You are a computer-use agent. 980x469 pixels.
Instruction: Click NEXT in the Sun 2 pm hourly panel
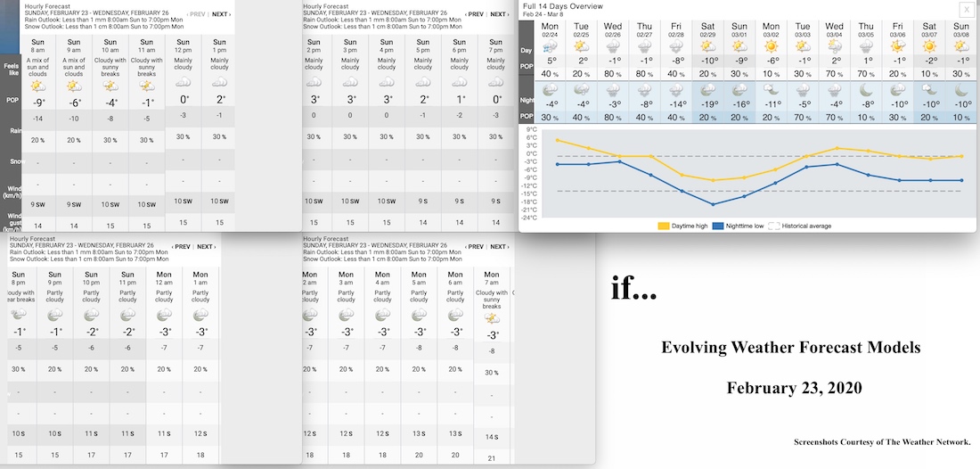click(500, 13)
